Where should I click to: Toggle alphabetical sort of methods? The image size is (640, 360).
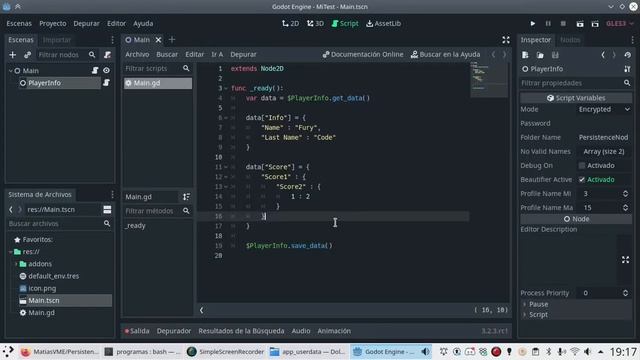point(186,197)
